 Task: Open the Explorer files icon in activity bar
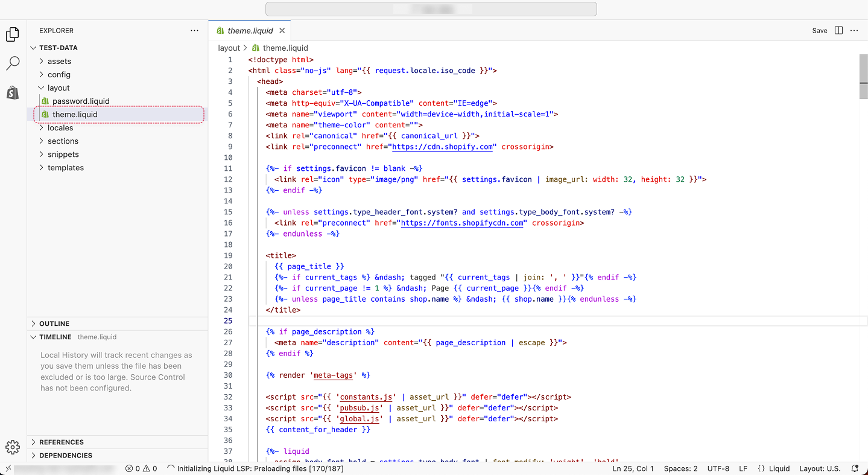click(13, 34)
